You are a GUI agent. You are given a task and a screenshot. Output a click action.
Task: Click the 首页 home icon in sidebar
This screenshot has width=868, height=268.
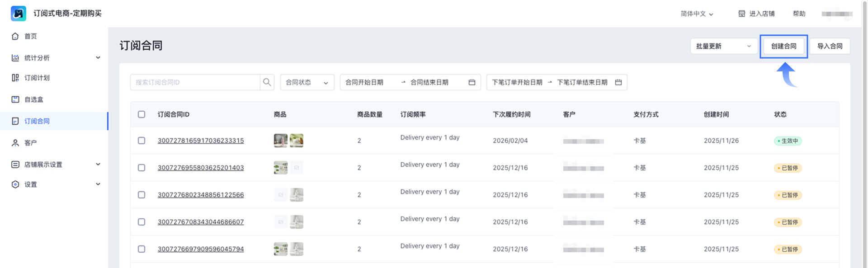[15, 36]
